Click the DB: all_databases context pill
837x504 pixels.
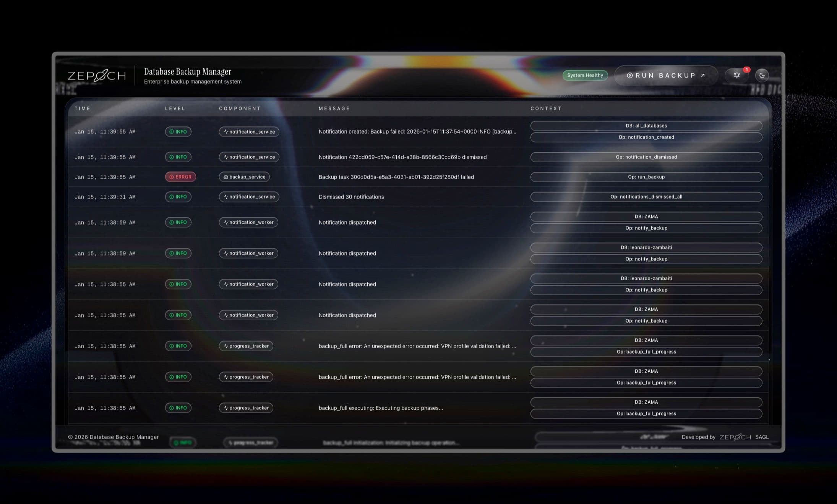tap(646, 126)
